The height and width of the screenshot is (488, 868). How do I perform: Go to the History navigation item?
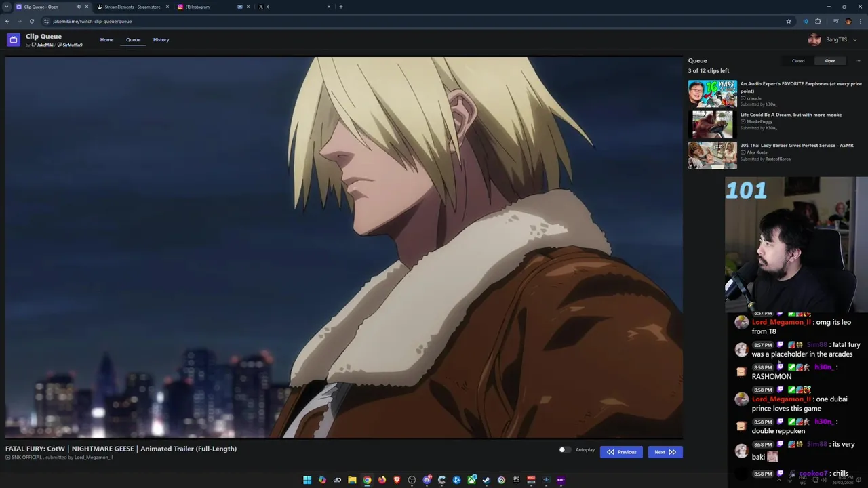point(161,40)
